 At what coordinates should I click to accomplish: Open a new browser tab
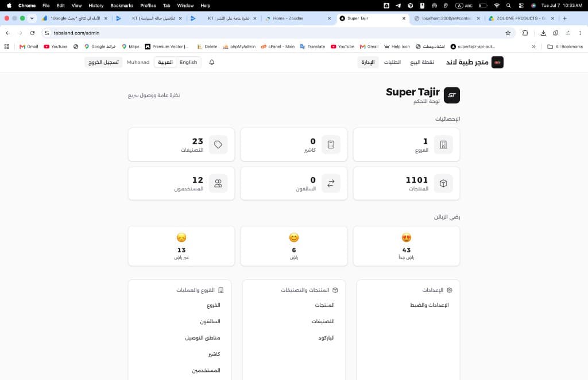[565, 18]
